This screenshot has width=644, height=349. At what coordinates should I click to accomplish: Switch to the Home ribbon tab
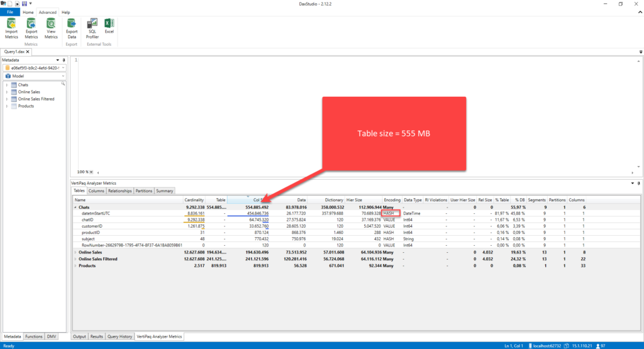(x=28, y=13)
